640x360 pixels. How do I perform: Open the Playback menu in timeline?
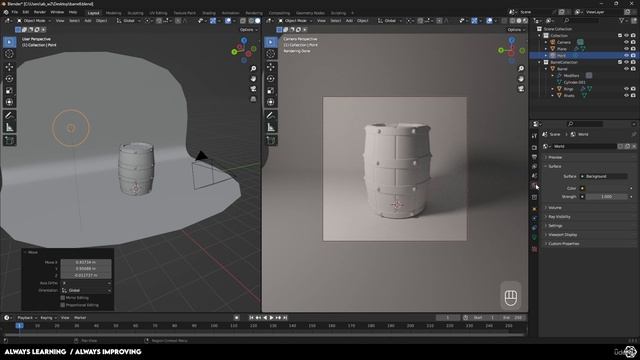[27, 318]
